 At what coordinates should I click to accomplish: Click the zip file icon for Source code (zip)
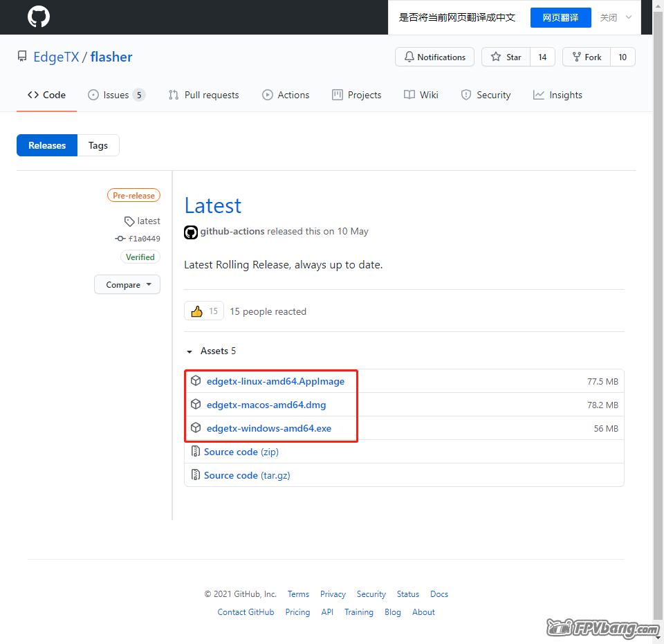click(195, 451)
